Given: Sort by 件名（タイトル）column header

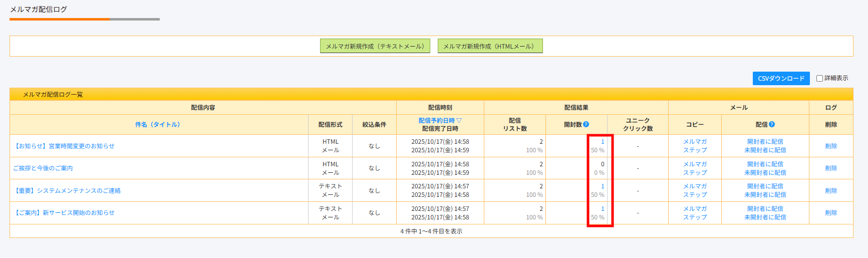Looking at the screenshot, I should coord(157,124).
